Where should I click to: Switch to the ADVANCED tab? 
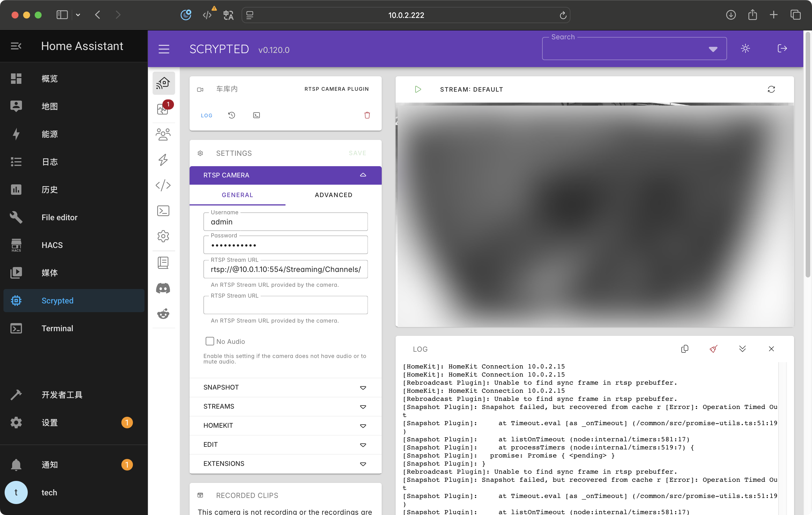333,195
